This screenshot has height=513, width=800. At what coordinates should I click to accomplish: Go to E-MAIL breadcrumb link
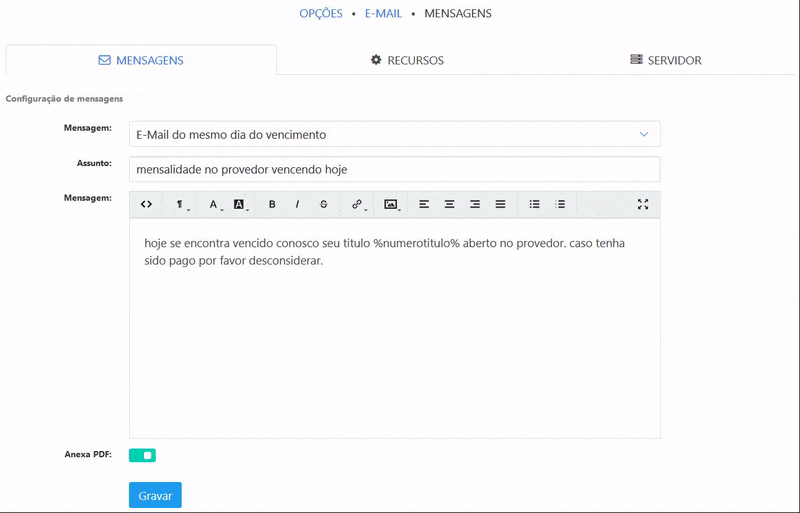click(x=383, y=14)
